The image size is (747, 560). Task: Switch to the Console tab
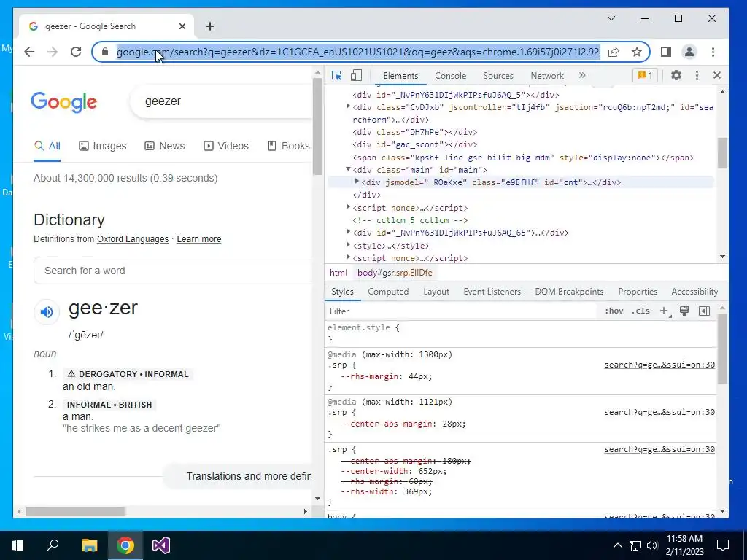coord(450,76)
